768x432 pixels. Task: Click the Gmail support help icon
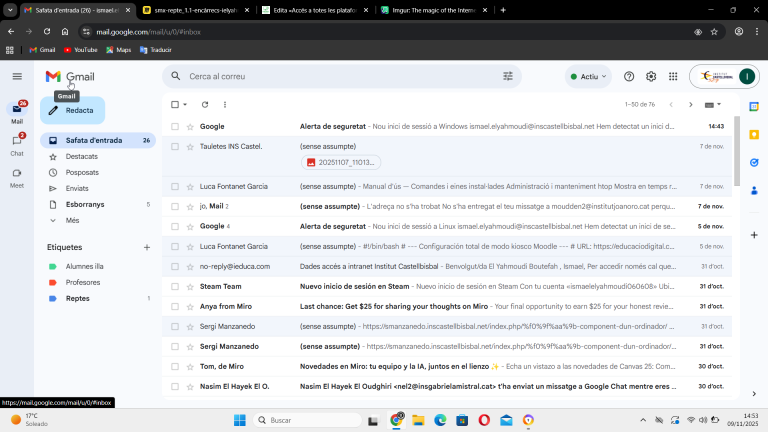(x=629, y=76)
